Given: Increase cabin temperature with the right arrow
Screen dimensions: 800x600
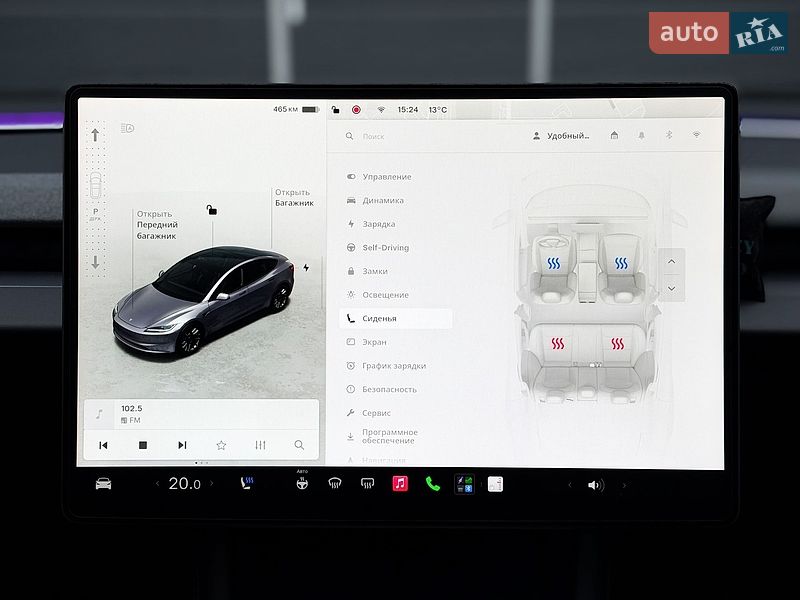Looking at the screenshot, I should coord(211,483).
